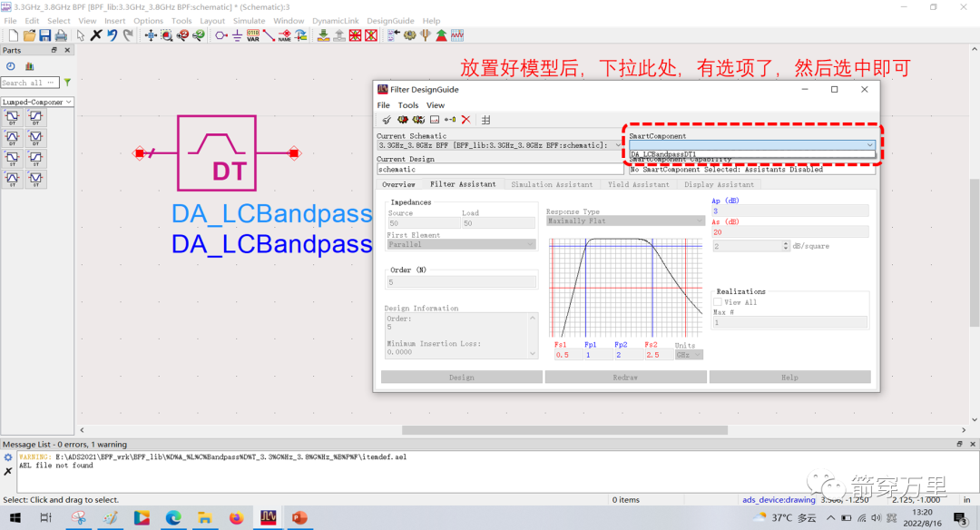
Task: Click the printer icon in the toolbar
Action: pyautogui.click(x=61, y=35)
